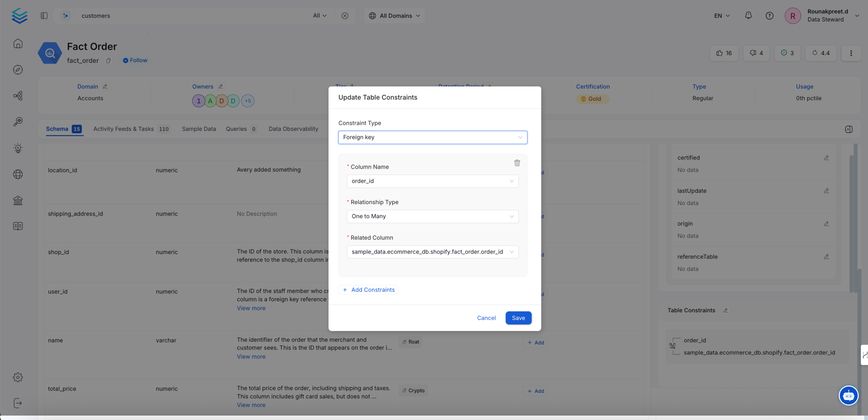This screenshot has height=420, width=868.
Task: Open the Activity Feeds & Tasks tab
Action: click(123, 129)
